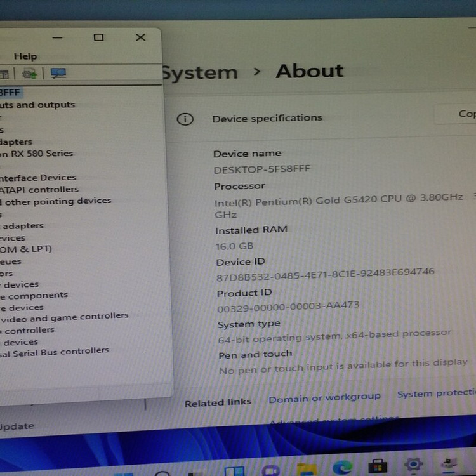
Task: Open the Teams Chat taskbar icon
Action: point(271,470)
